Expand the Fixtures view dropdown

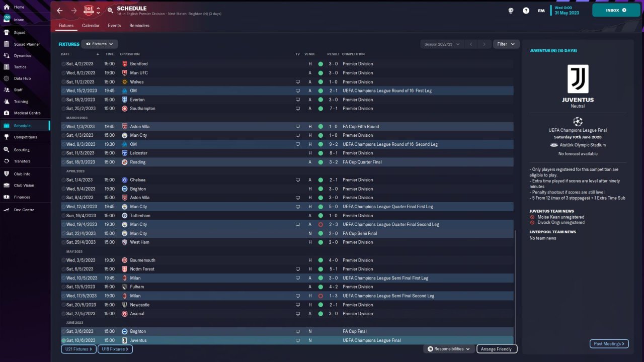100,44
